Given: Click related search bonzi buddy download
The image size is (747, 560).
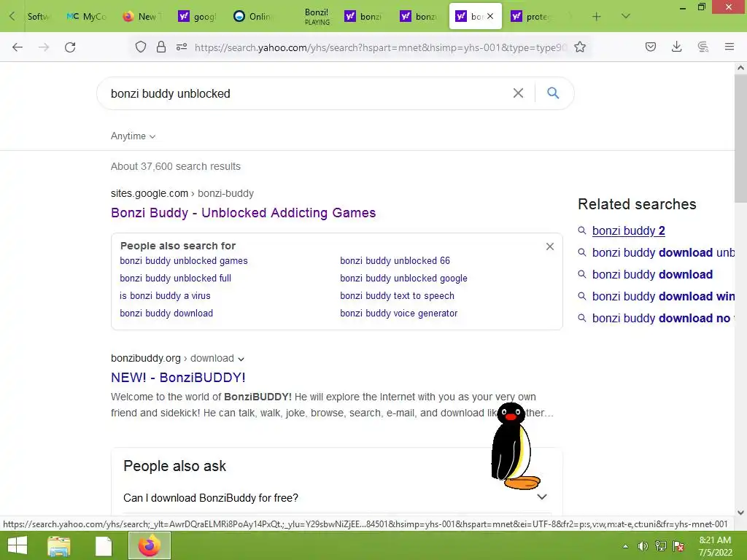Looking at the screenshot, I should click(x=652, y=275).
